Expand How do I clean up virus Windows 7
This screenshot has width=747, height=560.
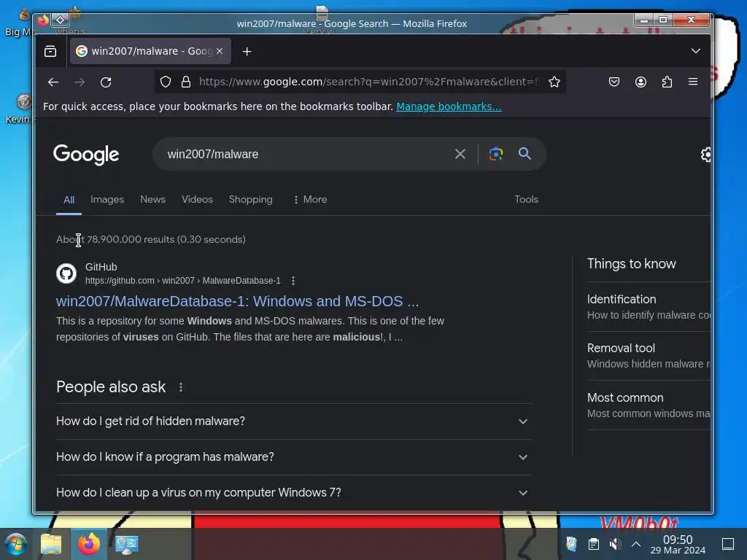(293, 492)
